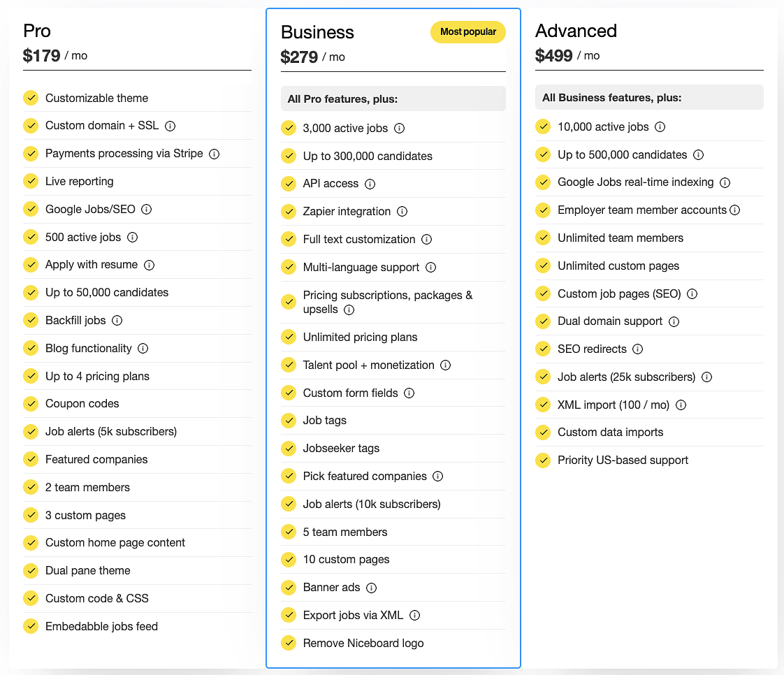Screen dimensions: 784x675
Task: Click the Most popular badge
Action: coord(467,32)
